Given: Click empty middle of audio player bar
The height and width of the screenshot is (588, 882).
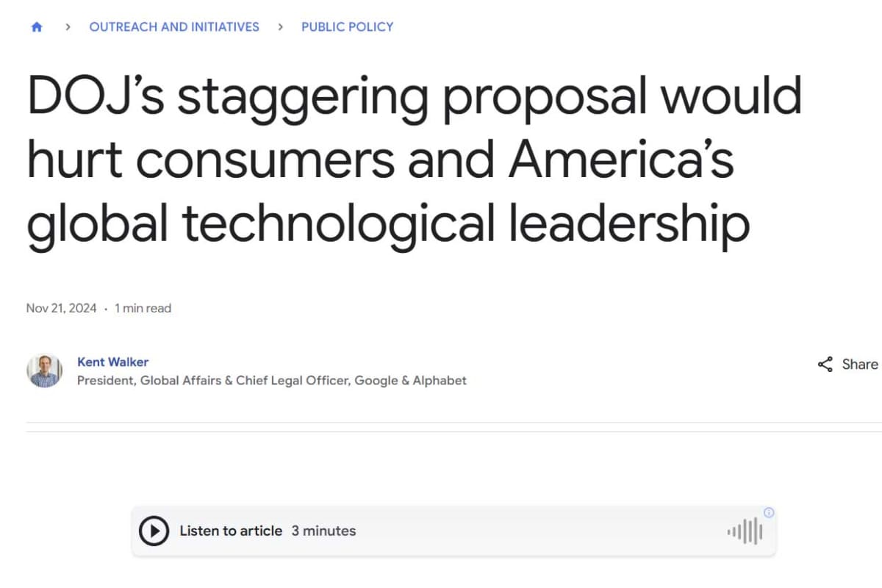Looking at the screenshot, I should coord(537,531).
